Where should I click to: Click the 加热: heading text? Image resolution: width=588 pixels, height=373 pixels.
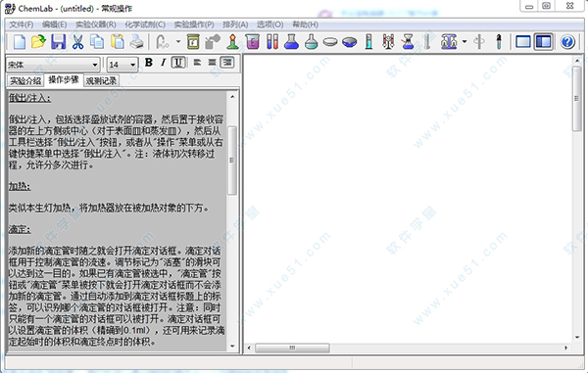tap(20, 186)
